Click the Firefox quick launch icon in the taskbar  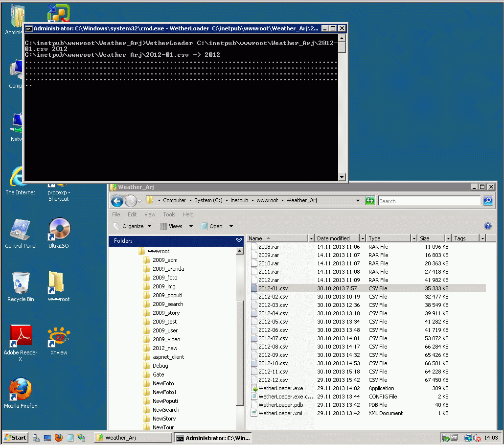59,438
